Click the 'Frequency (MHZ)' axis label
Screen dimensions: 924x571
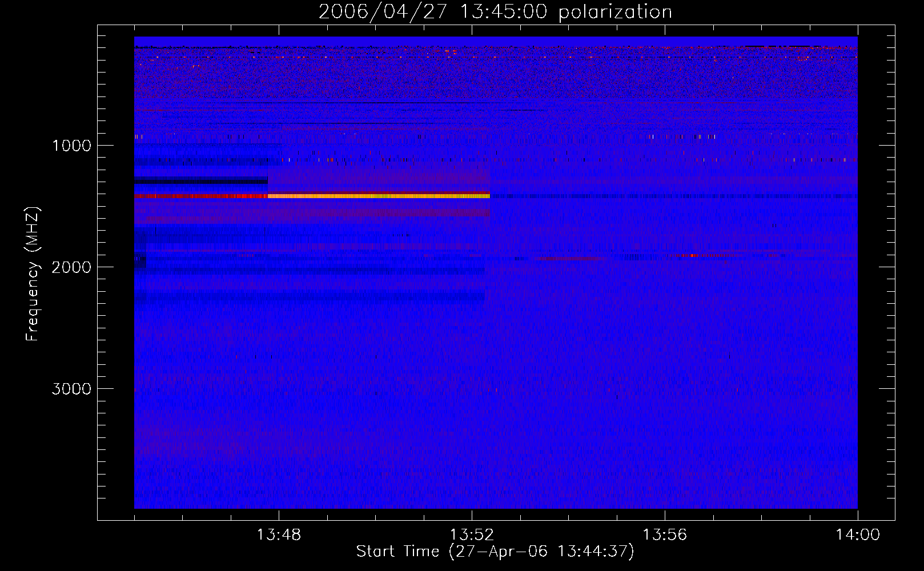[x=32, y=275]
